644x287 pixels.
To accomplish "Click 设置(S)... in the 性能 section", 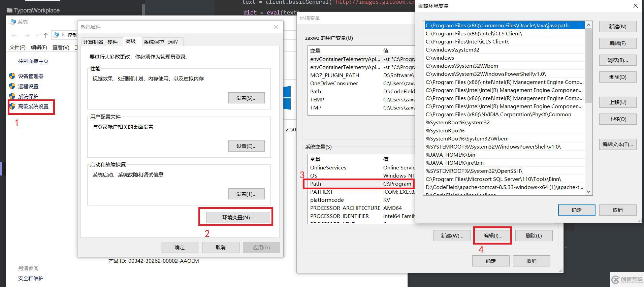I will [246, 98].
